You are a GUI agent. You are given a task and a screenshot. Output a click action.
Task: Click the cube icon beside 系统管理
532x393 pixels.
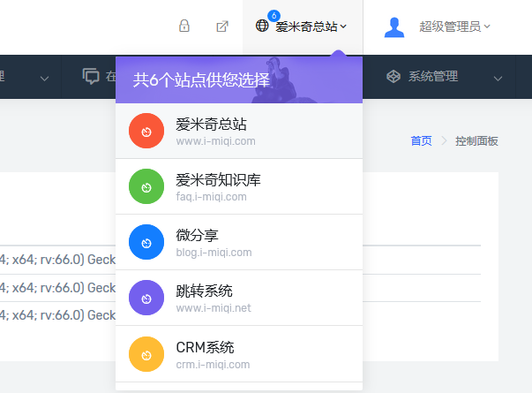click(x=393, y=77)
